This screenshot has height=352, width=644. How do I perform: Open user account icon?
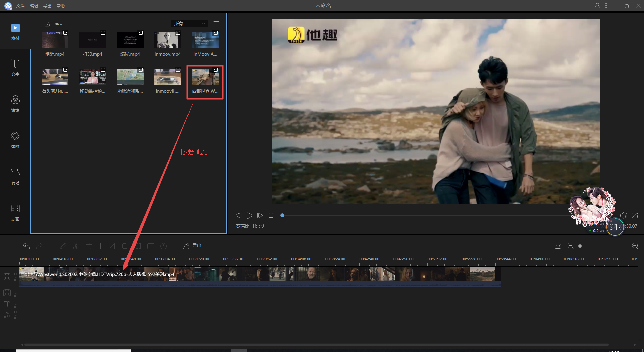597,6
